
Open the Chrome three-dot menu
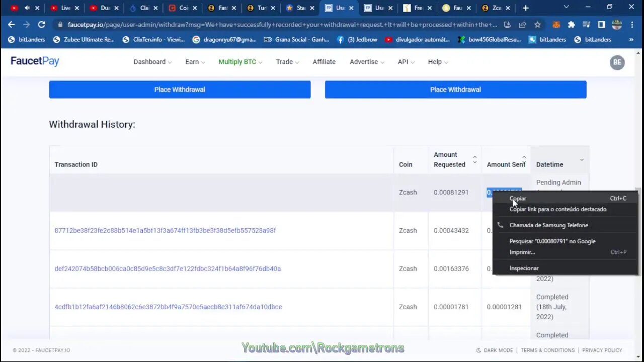(632, 24)
